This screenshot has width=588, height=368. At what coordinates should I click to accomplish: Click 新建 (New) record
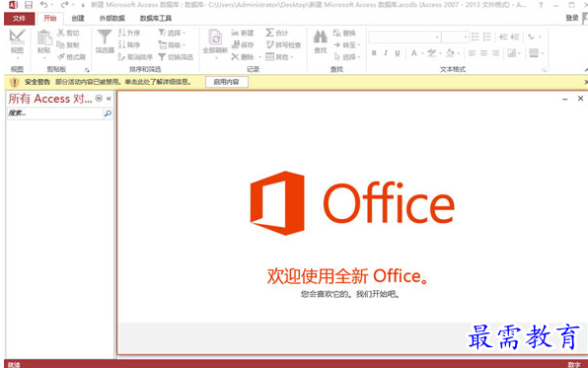click(243, 33)
